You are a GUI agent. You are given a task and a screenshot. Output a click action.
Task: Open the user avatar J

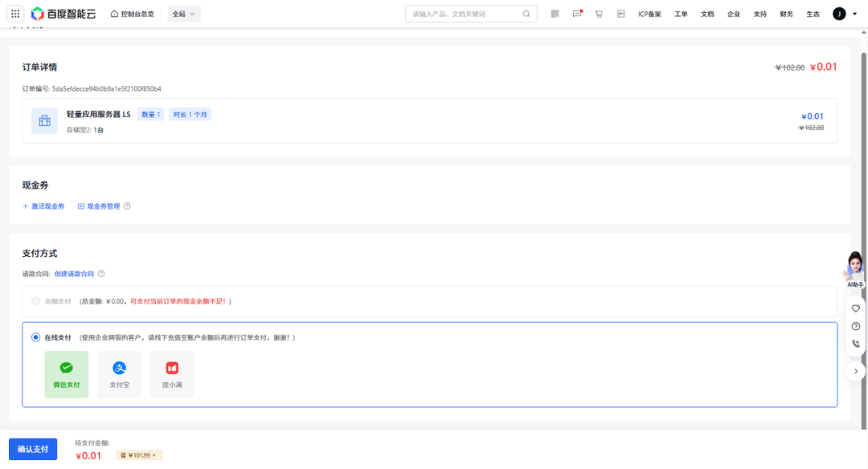pyautogui.click(x=839, y=14)
